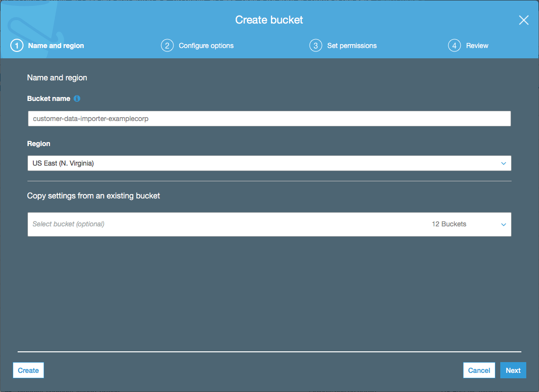This screenshot has width=539, height=392.
Task: Go to the Review step
Action: pos(478,45)
